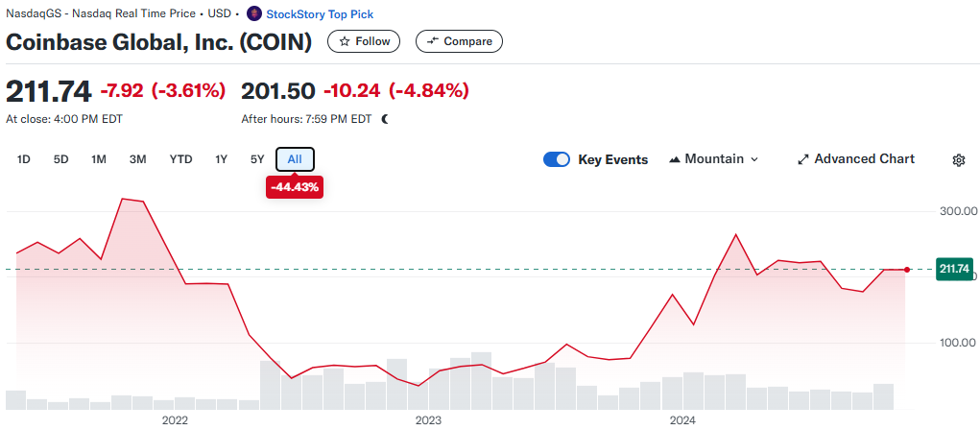The width and height of the screenshot is (980, 430).
Task: Click the -44.43% change badge
Action: [x=295, y=187]
